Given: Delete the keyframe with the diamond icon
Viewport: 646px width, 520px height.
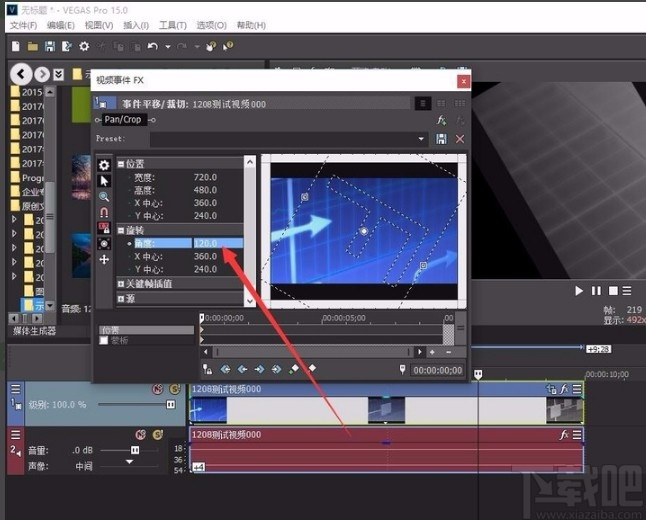Looking at the screenshot, I should (312, 368).
